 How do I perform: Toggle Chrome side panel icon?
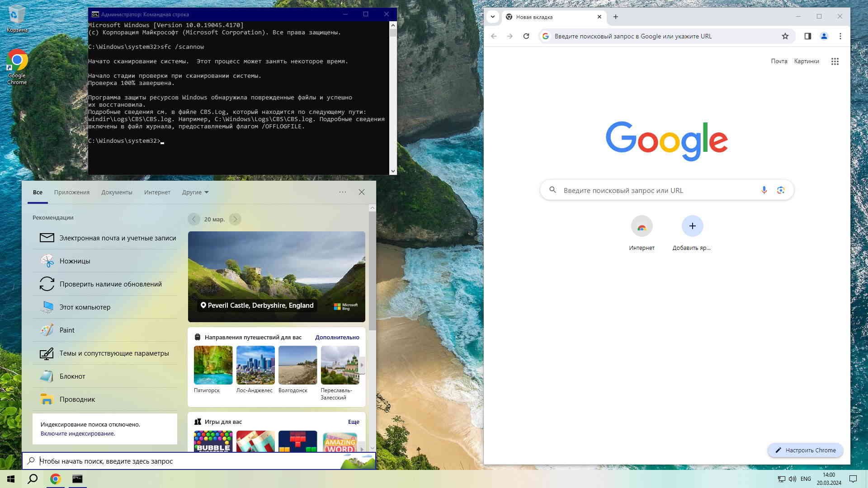[x=807, y=36]
